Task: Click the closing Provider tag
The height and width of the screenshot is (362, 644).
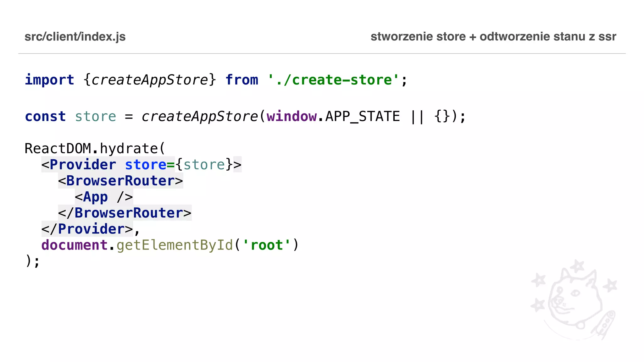Action: 87,229
